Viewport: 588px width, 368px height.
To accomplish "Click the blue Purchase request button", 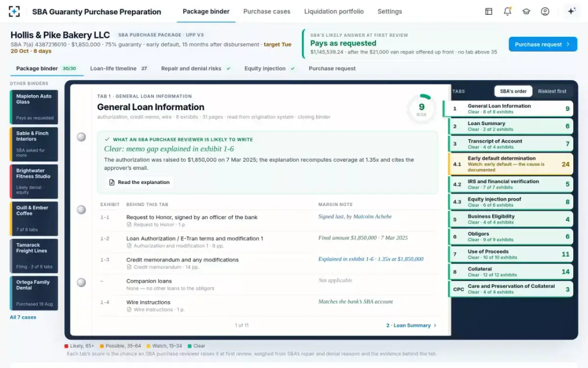I will coord(543,44).
